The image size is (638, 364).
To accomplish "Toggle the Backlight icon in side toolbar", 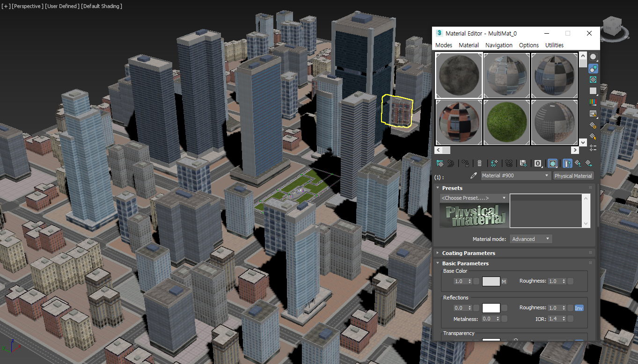I will pos(593,68).
